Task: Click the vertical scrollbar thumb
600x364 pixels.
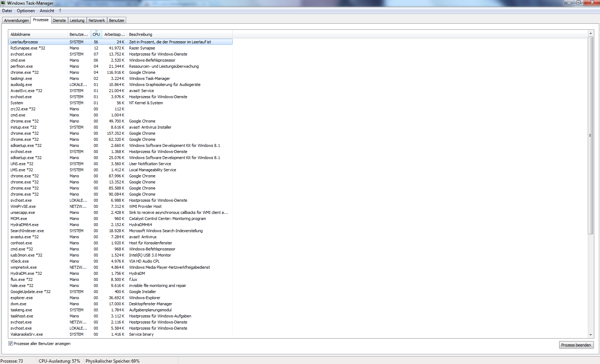Action: [591, 135]
